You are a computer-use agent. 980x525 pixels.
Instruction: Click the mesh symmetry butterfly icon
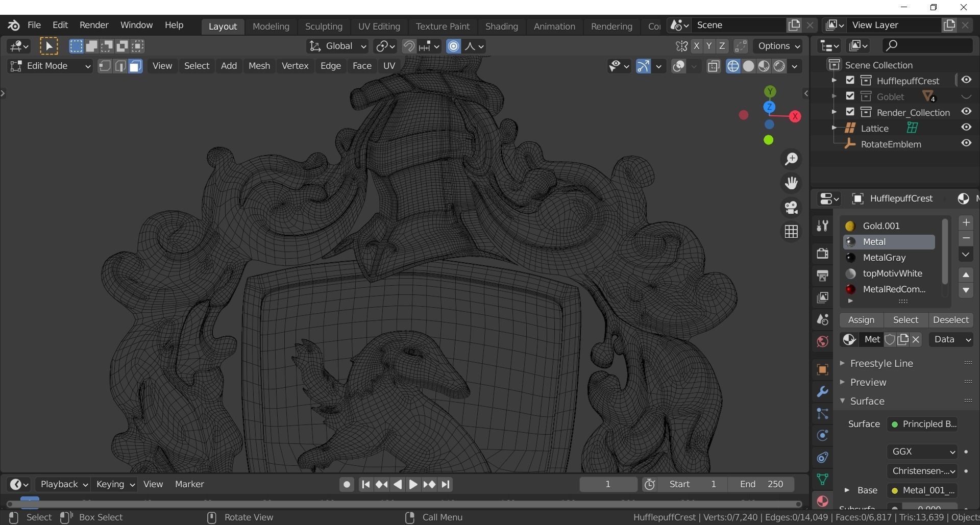[681, 46]
